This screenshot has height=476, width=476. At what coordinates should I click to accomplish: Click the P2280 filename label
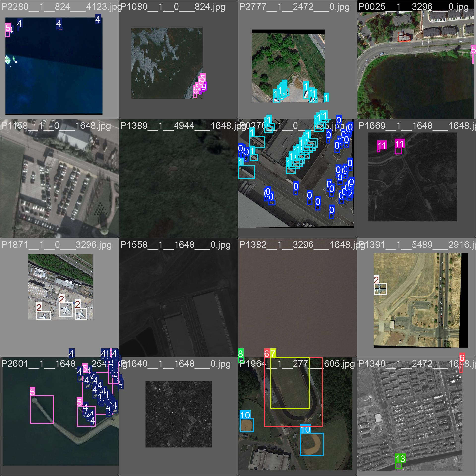coord(59,7)
